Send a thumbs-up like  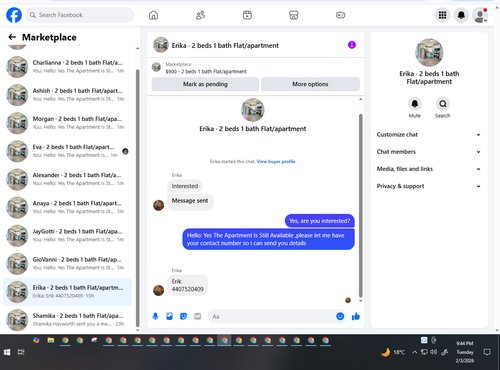click(x=356, y=316)
